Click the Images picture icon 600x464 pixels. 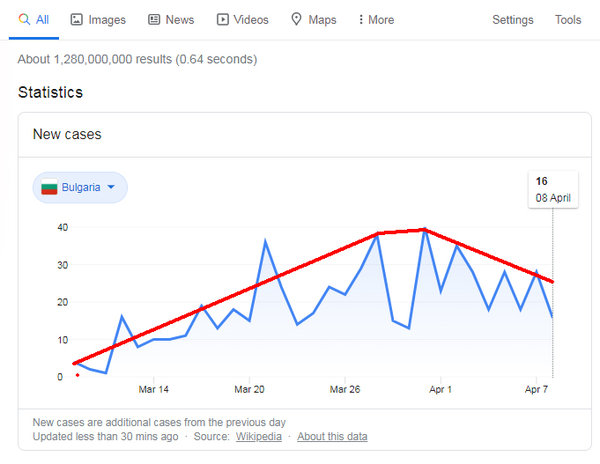(x=76, y=19)
